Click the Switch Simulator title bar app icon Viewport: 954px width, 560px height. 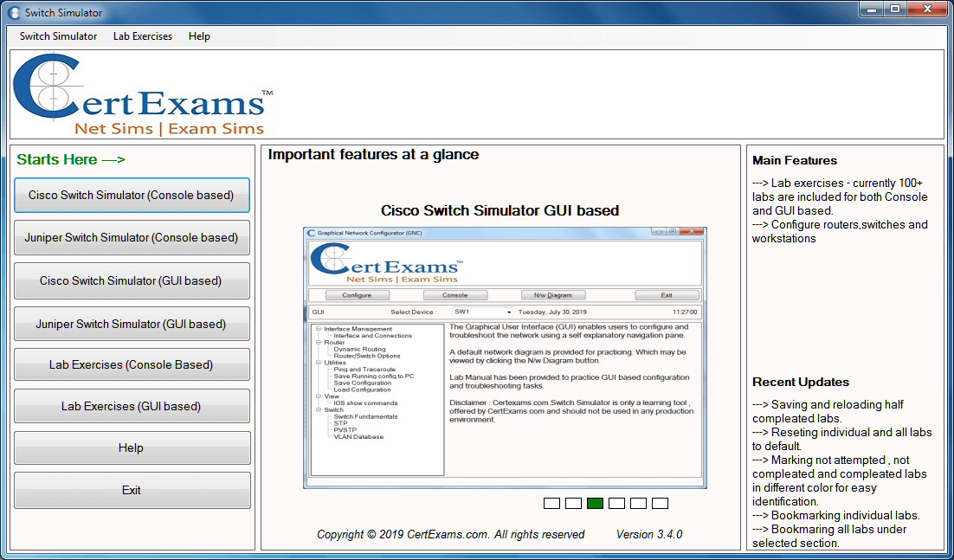pyautogui.click(x=13, y=12)
